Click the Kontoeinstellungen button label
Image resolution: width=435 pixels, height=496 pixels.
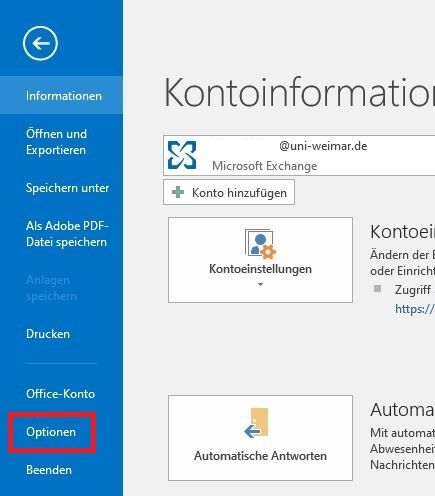(260, 269)
